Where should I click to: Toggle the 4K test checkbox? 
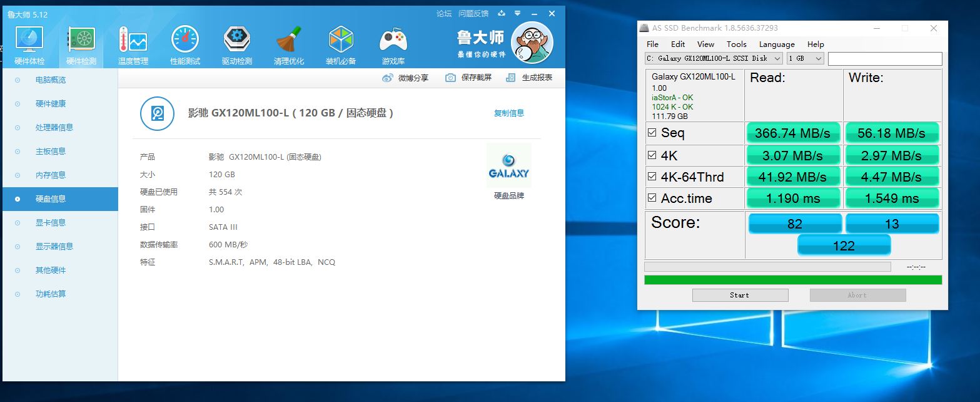[652, 155]
